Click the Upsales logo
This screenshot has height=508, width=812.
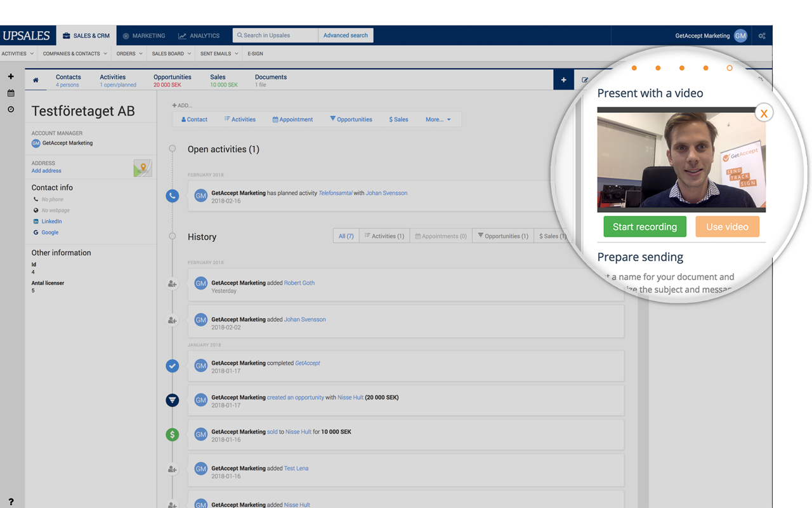27,36
